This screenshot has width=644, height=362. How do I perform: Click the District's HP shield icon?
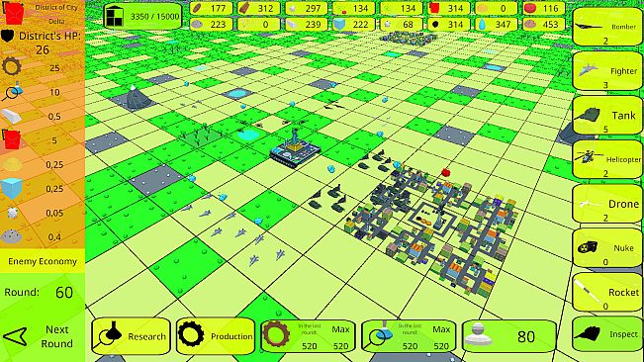(8, 36)
